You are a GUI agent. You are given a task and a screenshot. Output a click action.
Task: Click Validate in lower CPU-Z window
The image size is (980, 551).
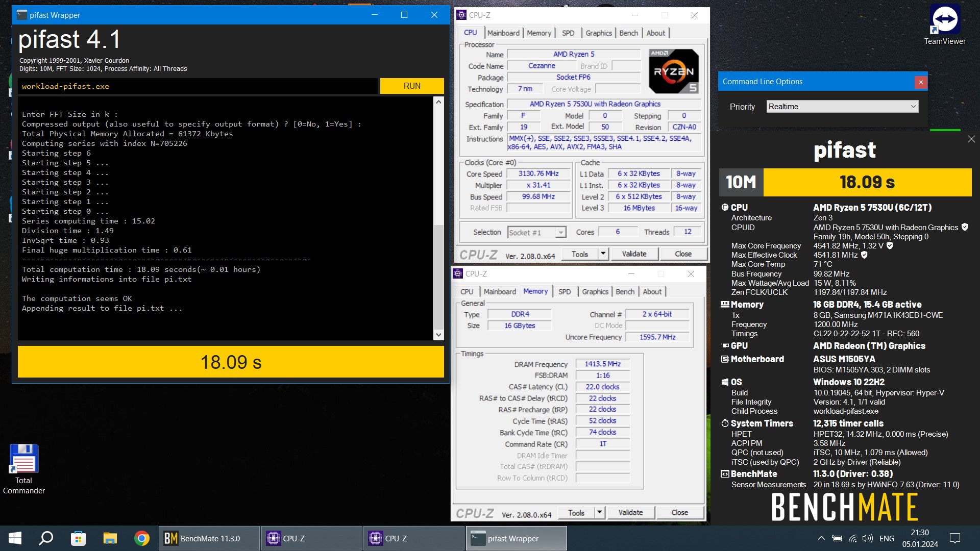pyautogui.click(x=630, y=513)
